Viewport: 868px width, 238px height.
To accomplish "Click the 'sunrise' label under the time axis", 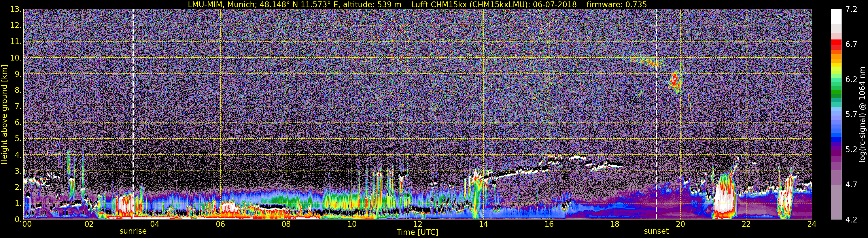I will coord(133,231).
